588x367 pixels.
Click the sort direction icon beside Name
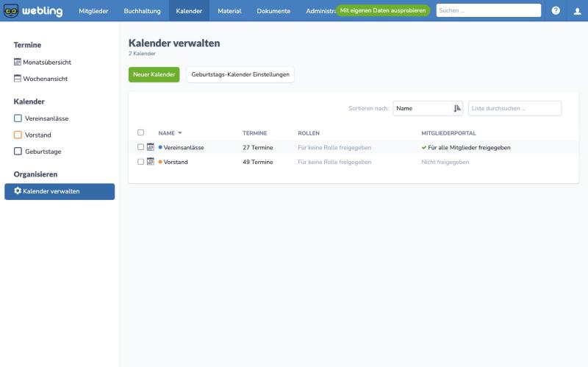(457, 108)
